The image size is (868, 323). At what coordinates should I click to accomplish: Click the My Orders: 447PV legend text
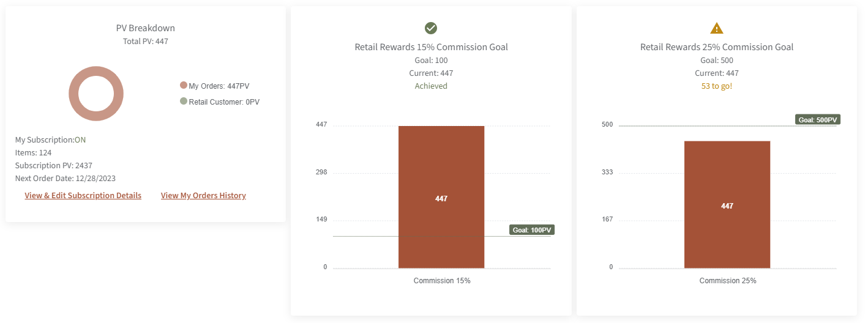point(223,86)
